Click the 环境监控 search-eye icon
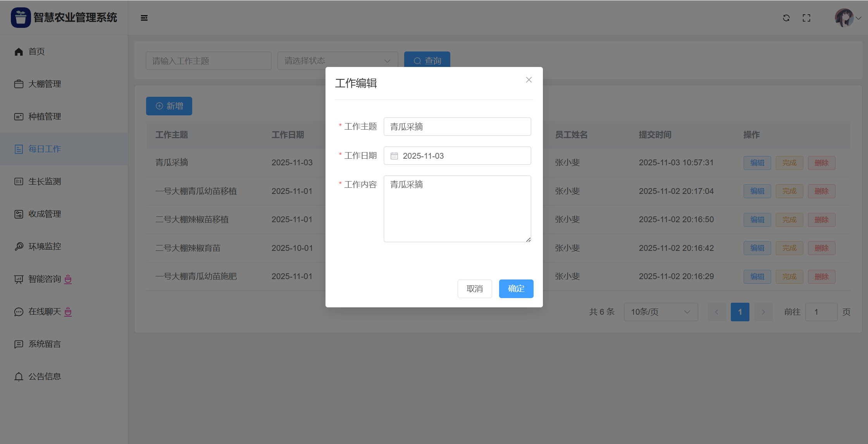 19,247
